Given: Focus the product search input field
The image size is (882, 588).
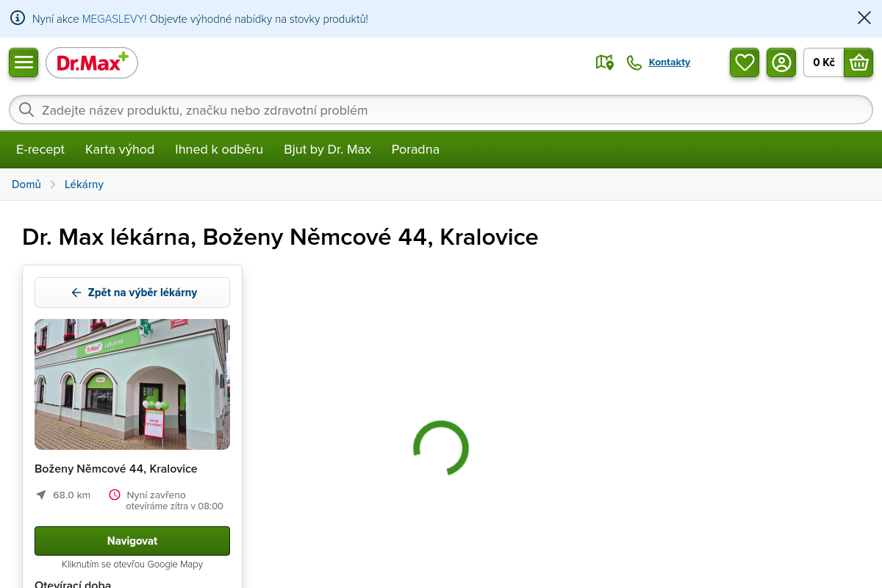Looking at the screenshot, I should click(x=441, y=110).
